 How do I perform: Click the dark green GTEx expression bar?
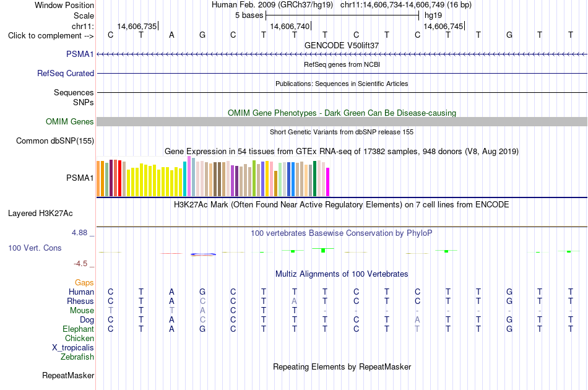point(314,178)
